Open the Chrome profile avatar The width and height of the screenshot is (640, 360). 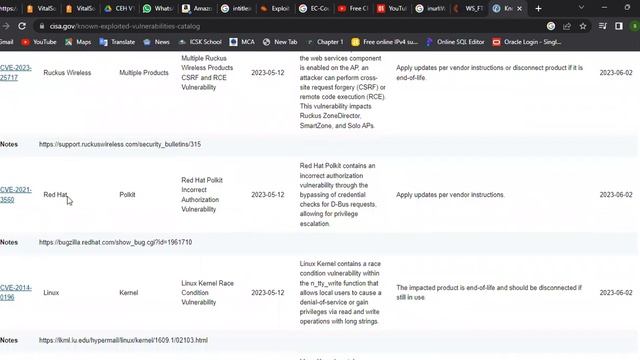click(x=635, y=26)
